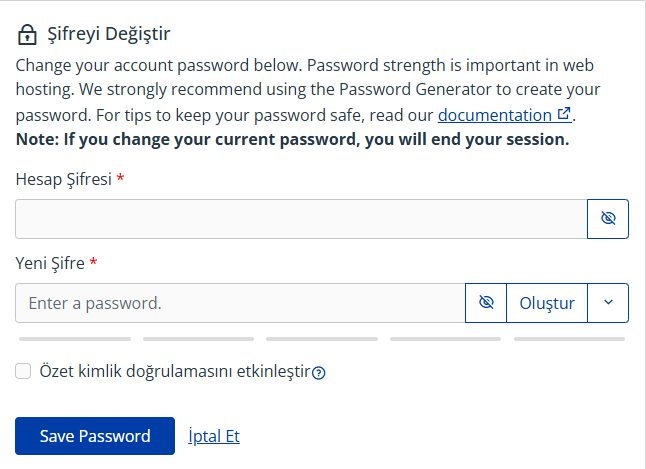Screen dimensions: 646x469
Task: Click the Yeni Şifre field label
Action: point(50,263)
